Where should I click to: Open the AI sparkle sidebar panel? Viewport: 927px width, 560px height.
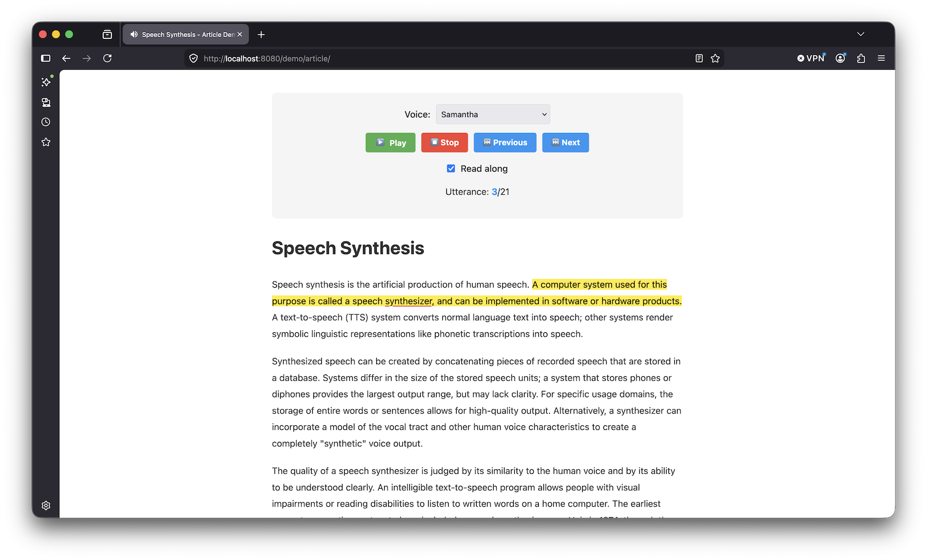46,82
